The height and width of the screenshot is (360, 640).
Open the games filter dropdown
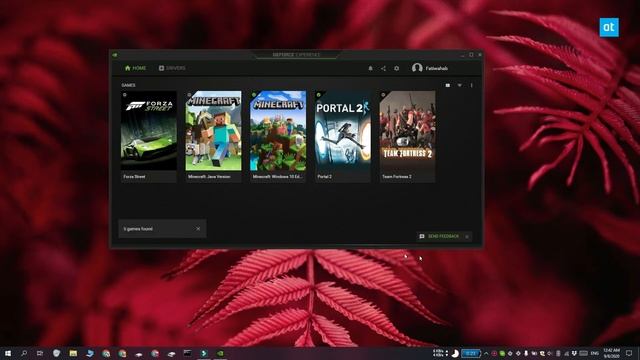click(460, 85)
